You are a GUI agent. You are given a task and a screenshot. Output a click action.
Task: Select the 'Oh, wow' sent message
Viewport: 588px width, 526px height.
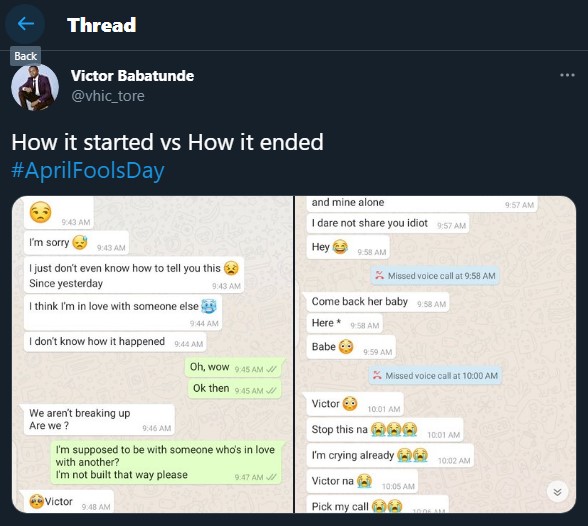(x=233, y=367)
